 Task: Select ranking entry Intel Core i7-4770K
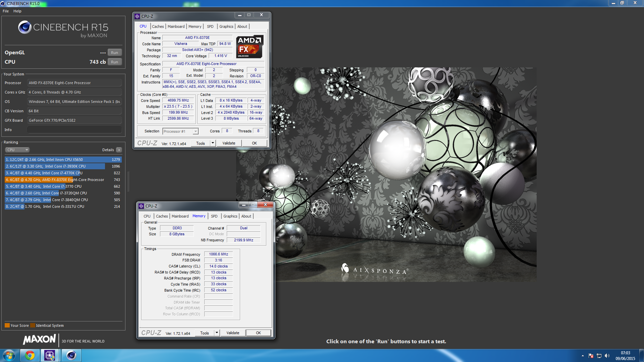pyautogui.click(x=63, y=173)
